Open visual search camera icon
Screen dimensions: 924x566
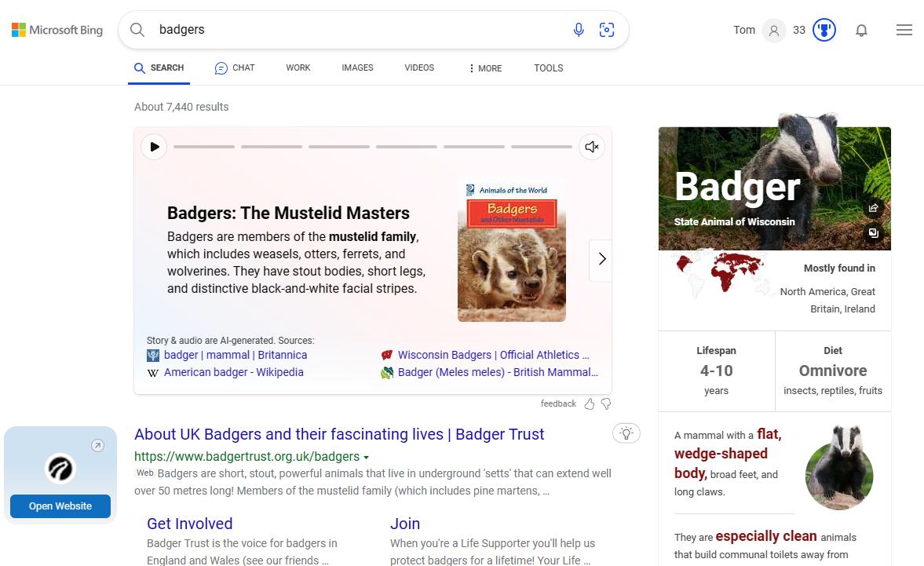click(x=607, y=30)
